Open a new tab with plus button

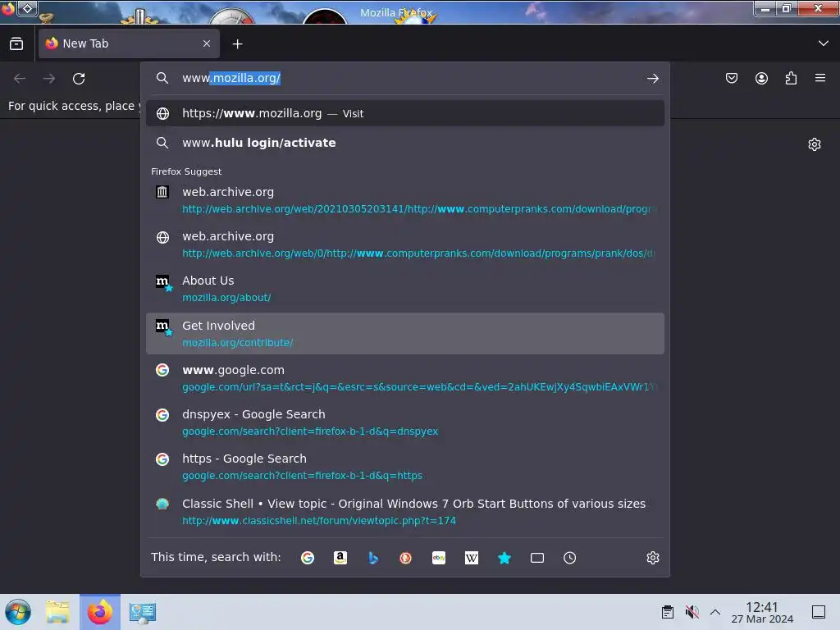click(237, 44)
